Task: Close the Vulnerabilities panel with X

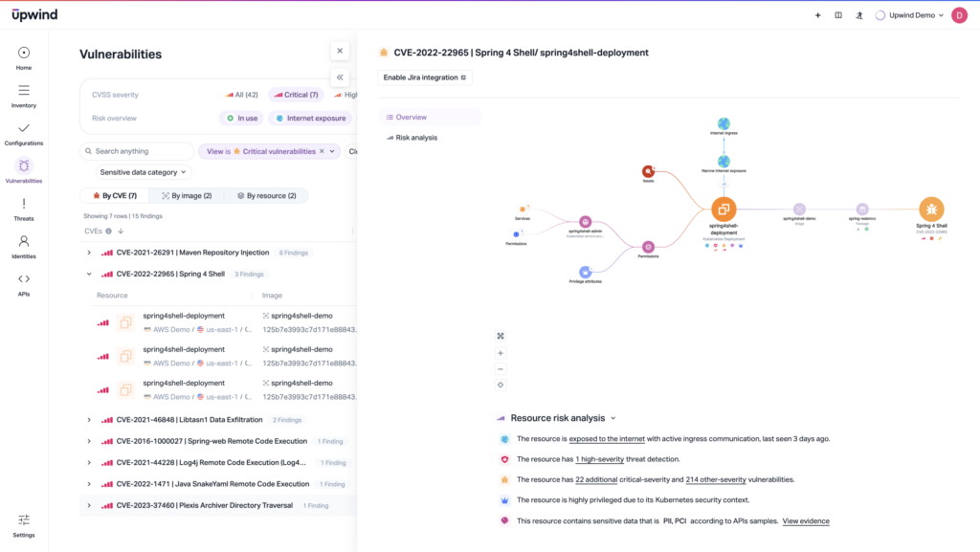Action: (x=340, y=52)
